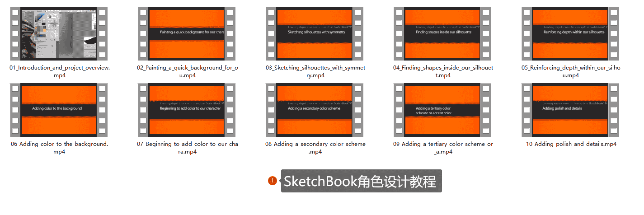644x215 pixels.
Task: Select the 06_Adding_color_to_the_background video thumbnail
Action: click(59, 110)
